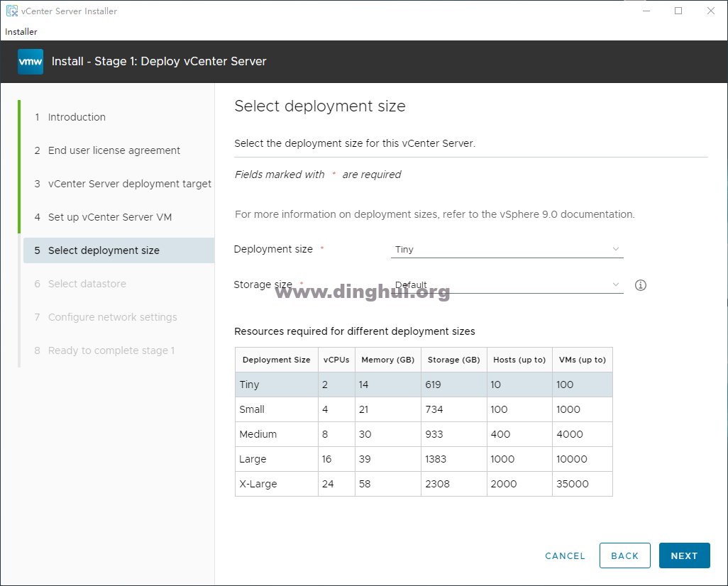Open the Deployment size dropdown

click(x=507, y=249)
